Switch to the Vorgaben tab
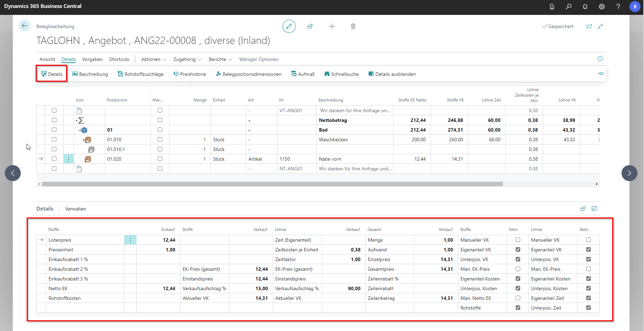This screenshot has height=331, width=644. point(92,59)
